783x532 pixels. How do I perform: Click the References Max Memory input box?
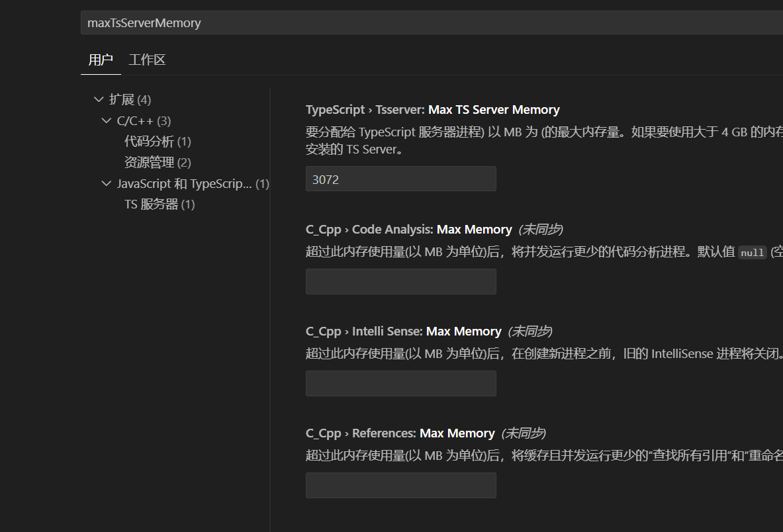coord(400,485)
